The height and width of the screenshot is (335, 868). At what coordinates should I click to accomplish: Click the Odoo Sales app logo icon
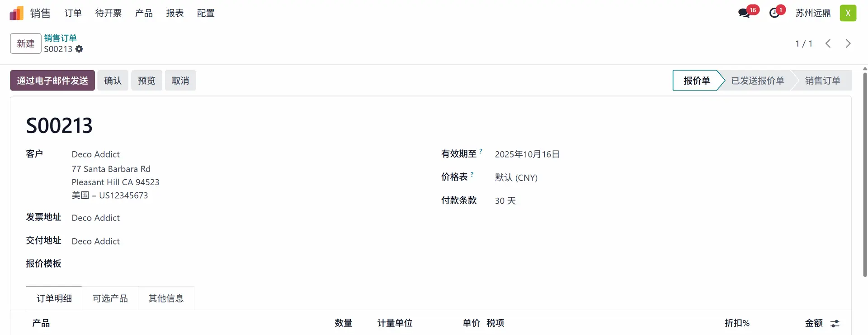pos(16,13)
